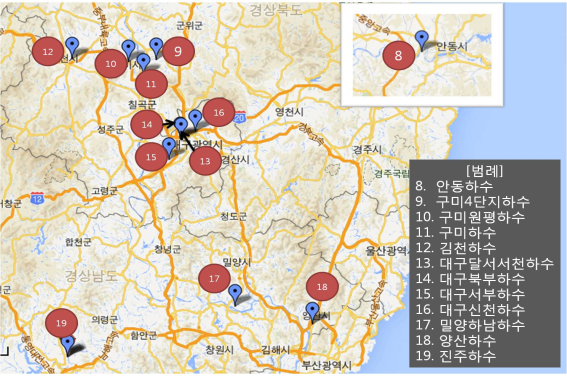Click red marker 8 in the inset map
This screenshot has width=567, height=378.
(398, 55)
